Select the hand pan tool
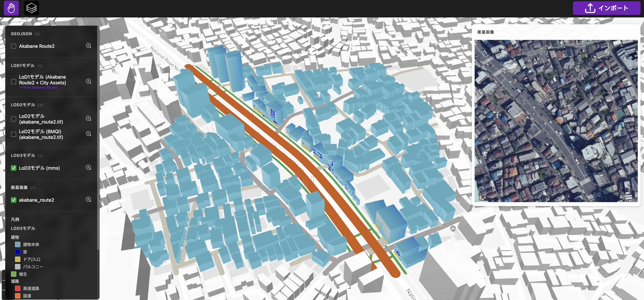The image size is (644, 300). (x=11, y=8)
